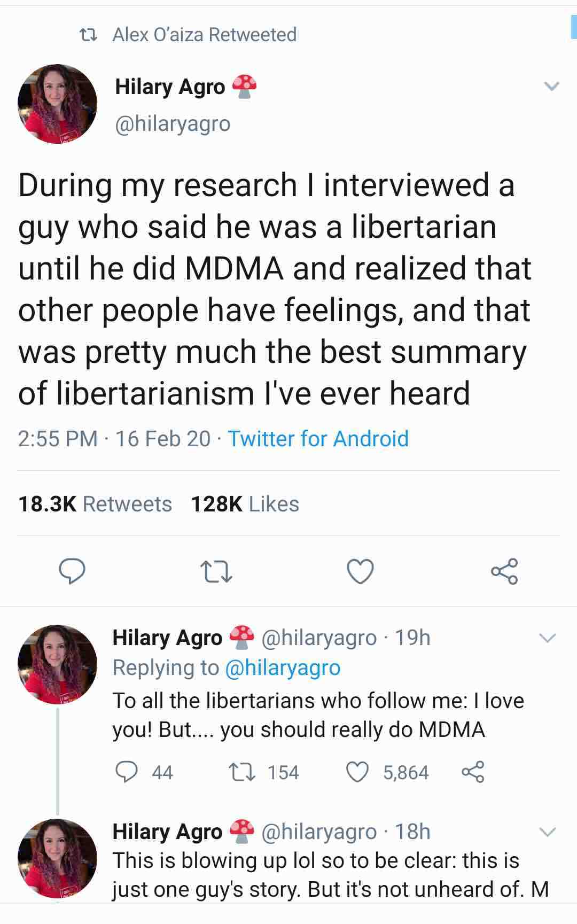Like the reply with 5,864 likes
Screen dimensions: 577x924
(x=357, y=772)
